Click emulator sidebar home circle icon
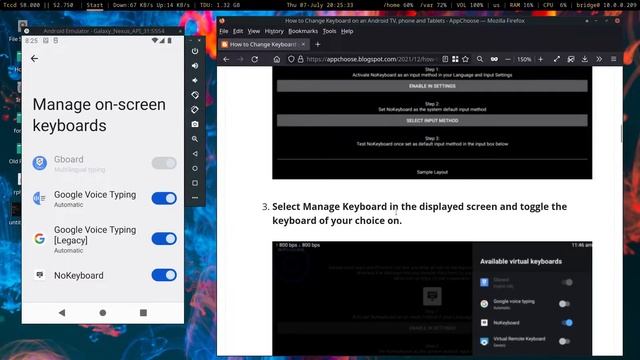The width and height of the screenshot is (640, 360). (x=195, y=168)
